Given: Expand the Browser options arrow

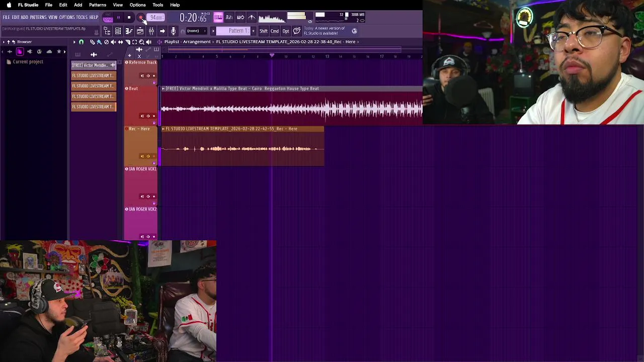Looking at the screenshot, I should coord(4,42).
